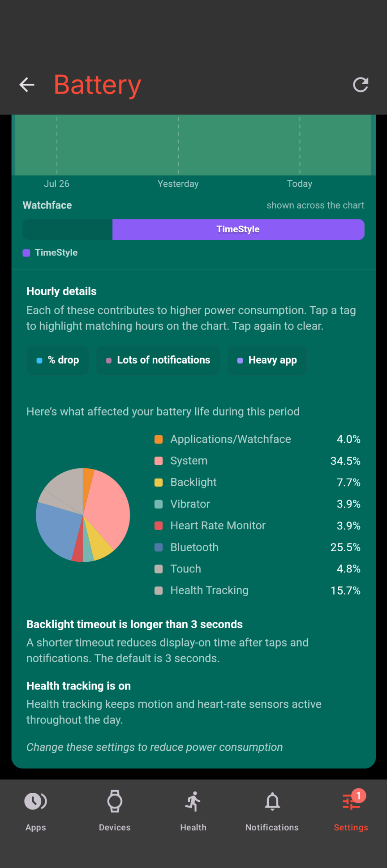Select the purple TimeStyle watchface bar
Viewport: 387px width, 868px height.
(238, 230)
